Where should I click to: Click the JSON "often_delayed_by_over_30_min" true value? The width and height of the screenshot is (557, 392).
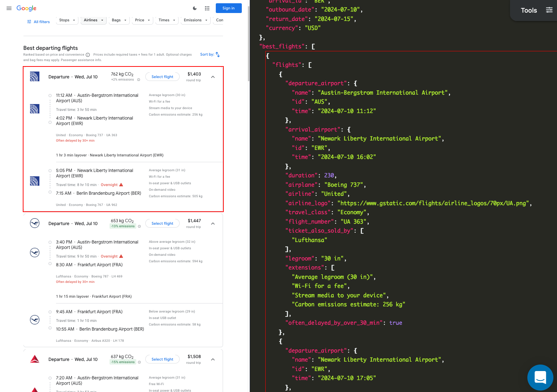pyautogui.click(x=395, y=323)
